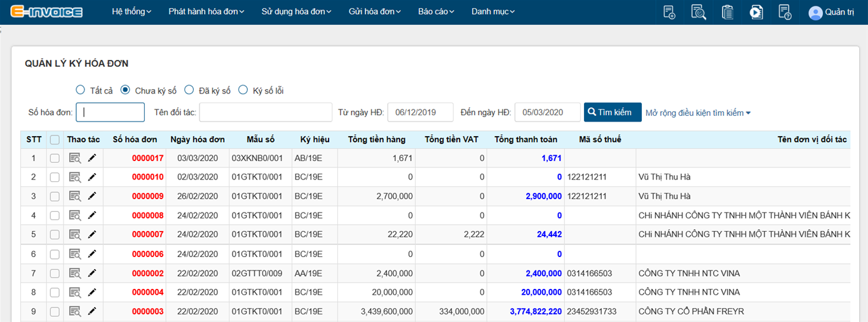Open the 'Hệ thống' dropdown menu
Image resolution: width=868 pixels, height=322 pixels.
tap(132, 11)
